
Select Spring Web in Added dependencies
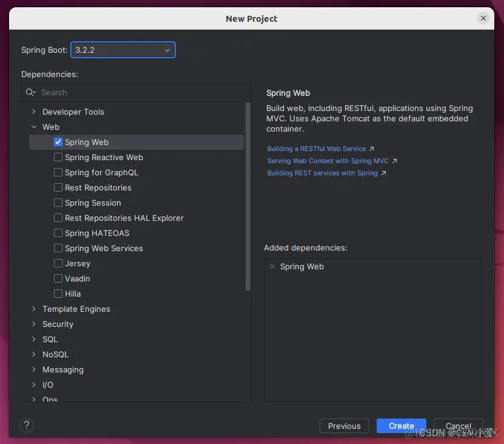click(302, 266)
